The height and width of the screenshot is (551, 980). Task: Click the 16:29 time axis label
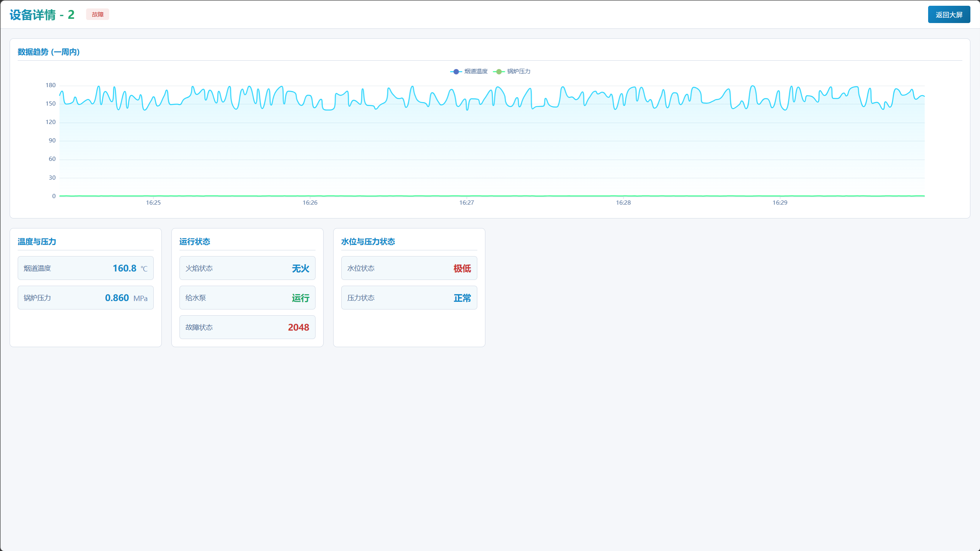tap(780, 203)
